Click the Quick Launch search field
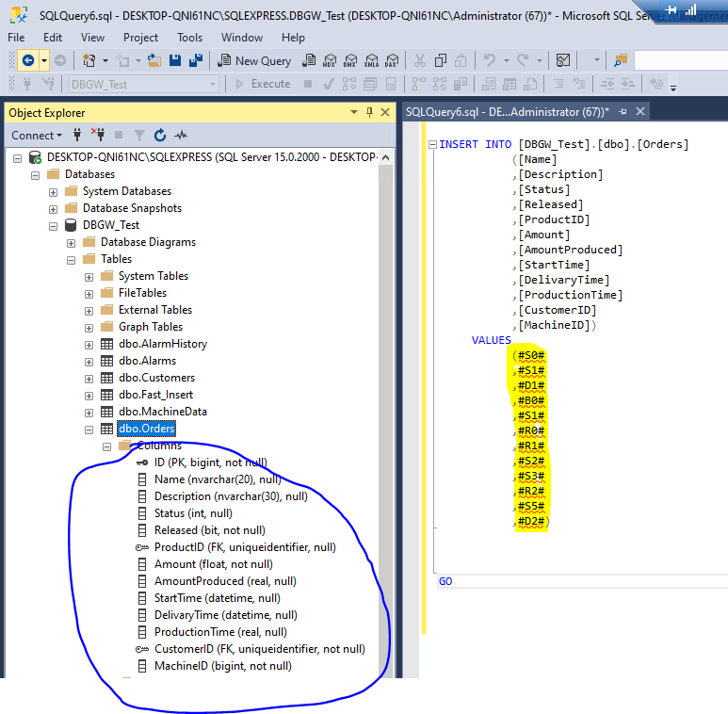The height and width of the screenshot is (714, 728). [680, 60]
